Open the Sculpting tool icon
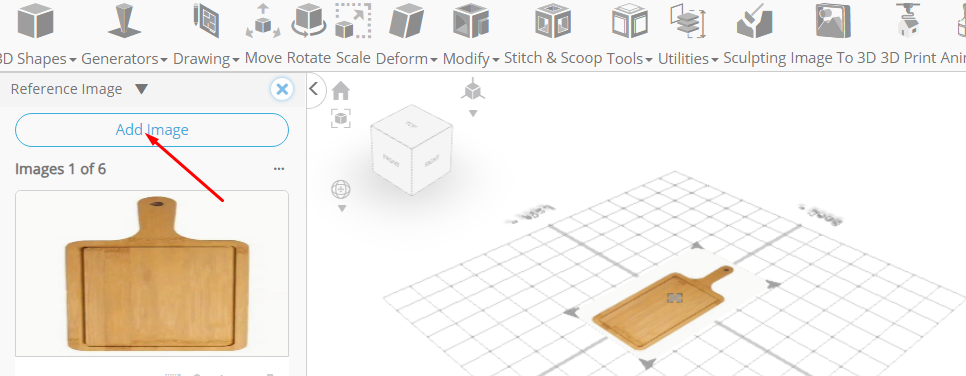Viewport: 966px width, 376px height. coord(755,20)
